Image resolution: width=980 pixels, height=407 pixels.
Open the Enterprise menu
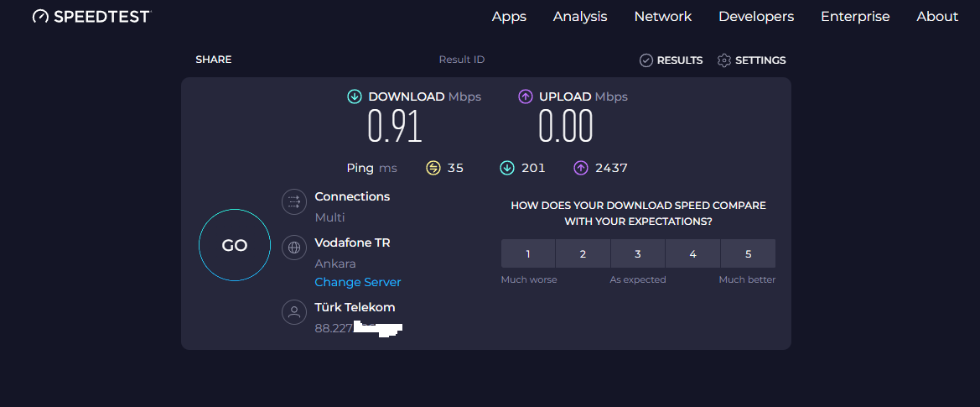click(x=855, y=16)
